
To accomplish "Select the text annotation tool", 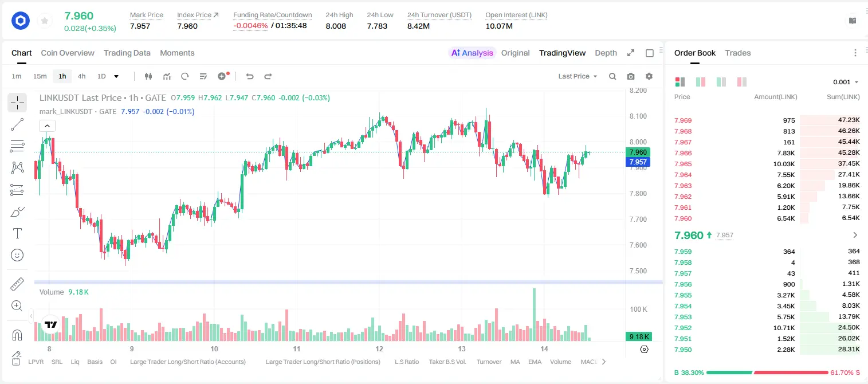I will pyautogui.click(x=17, y=233).
